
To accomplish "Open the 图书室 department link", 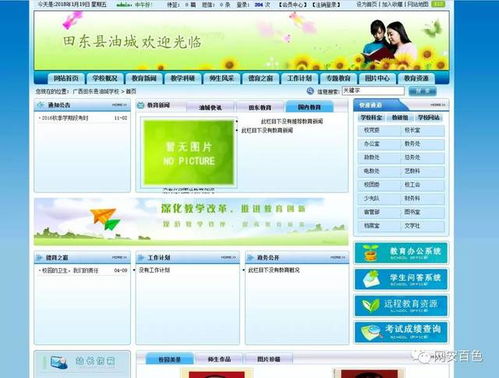I will pos(413,212).
